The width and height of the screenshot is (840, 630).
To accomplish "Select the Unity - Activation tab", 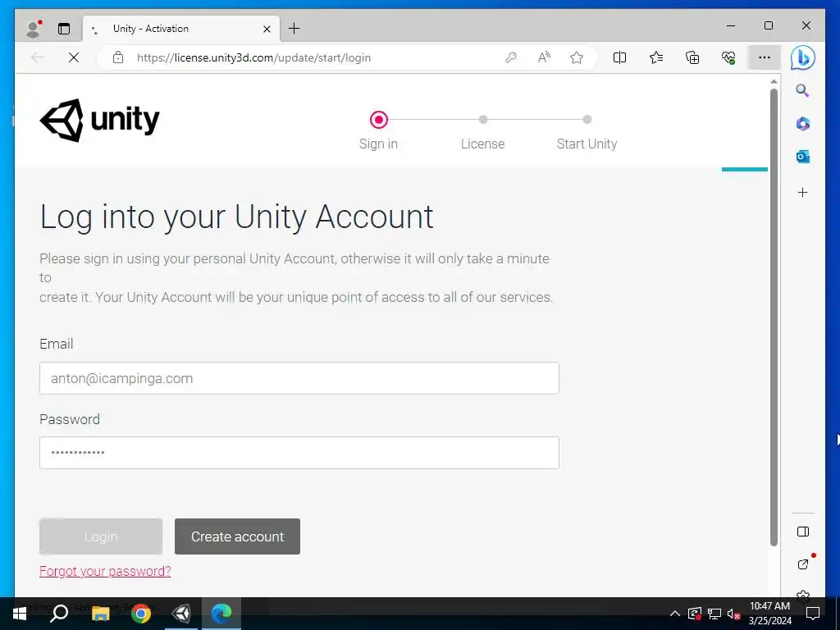I will pos(181,29).
